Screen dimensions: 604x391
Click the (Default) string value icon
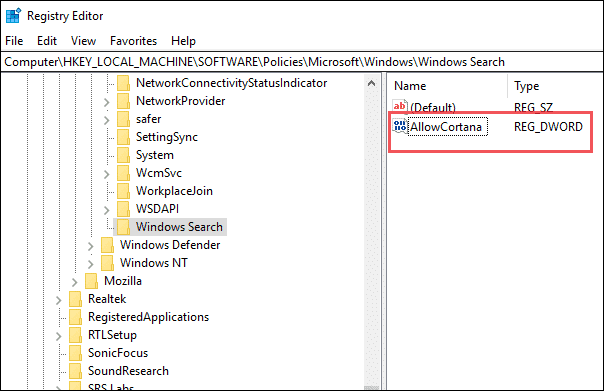pyautogui.click(x=400, y=106)
